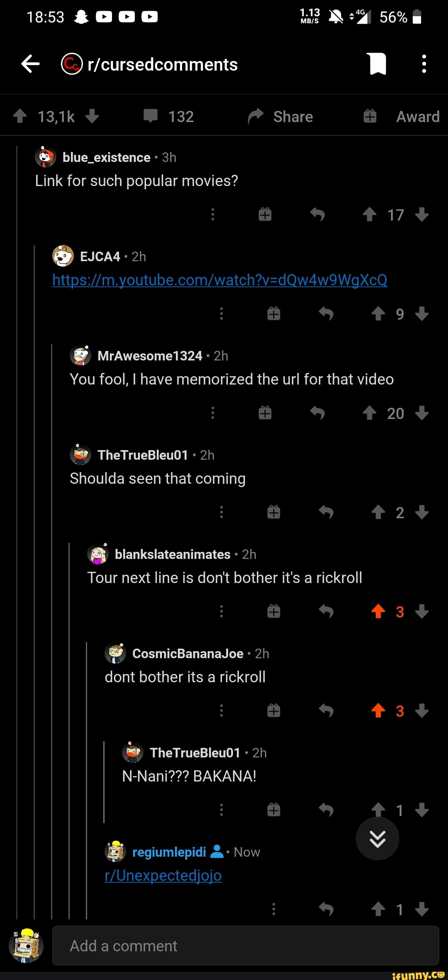Tap the Add a comment field
448x980 pixels.
pyautogui.click(x=246, y=946)
